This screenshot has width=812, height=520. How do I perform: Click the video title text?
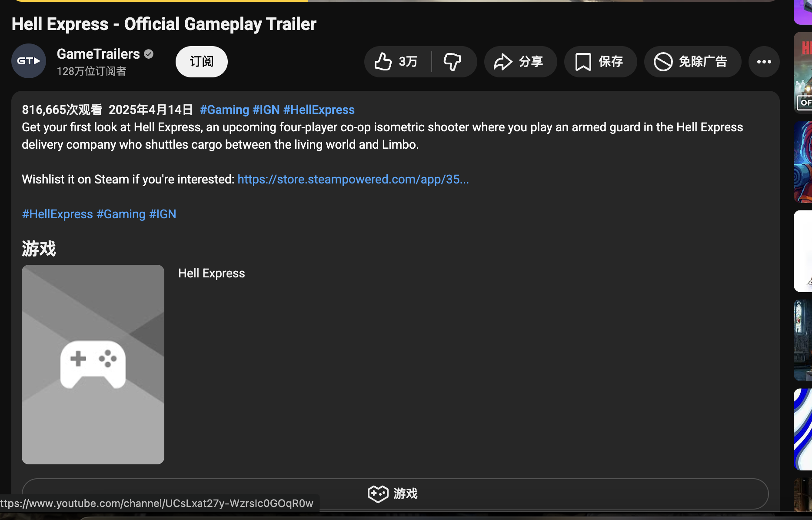(x=164, y=24)
